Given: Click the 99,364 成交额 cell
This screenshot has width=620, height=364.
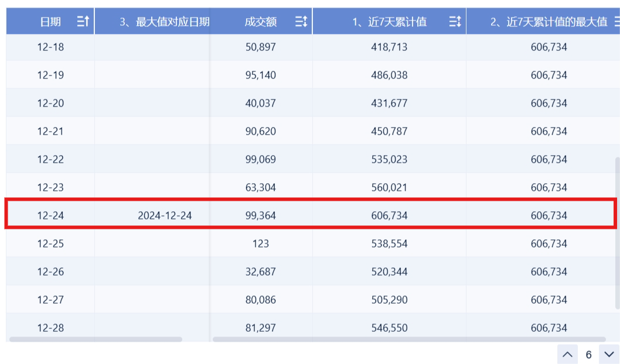Looking at the screenshot, I should pyautogui.click(x=261, y=215).
